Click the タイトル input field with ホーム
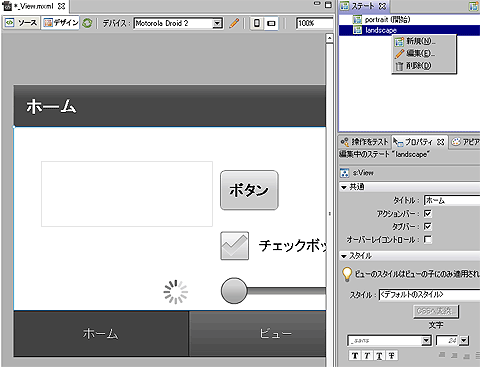This screenshot has width=480, height=367. pos(452,200)
